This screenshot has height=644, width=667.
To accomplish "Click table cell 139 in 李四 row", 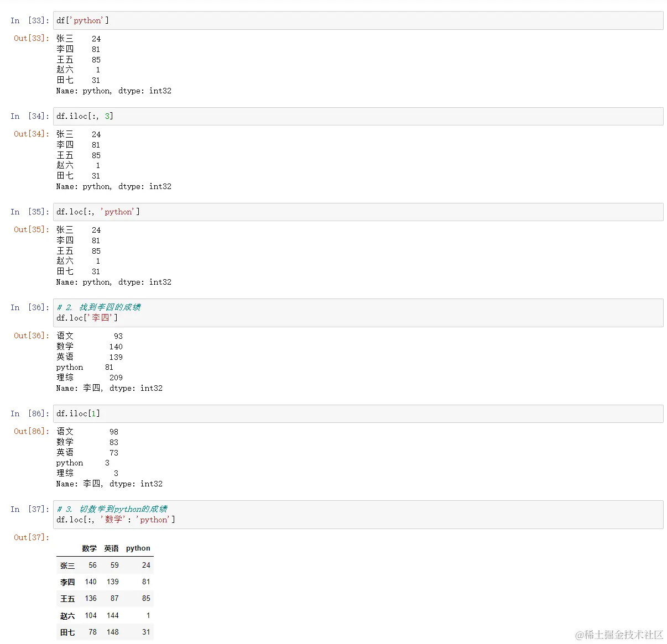I will tap(113, 582).
